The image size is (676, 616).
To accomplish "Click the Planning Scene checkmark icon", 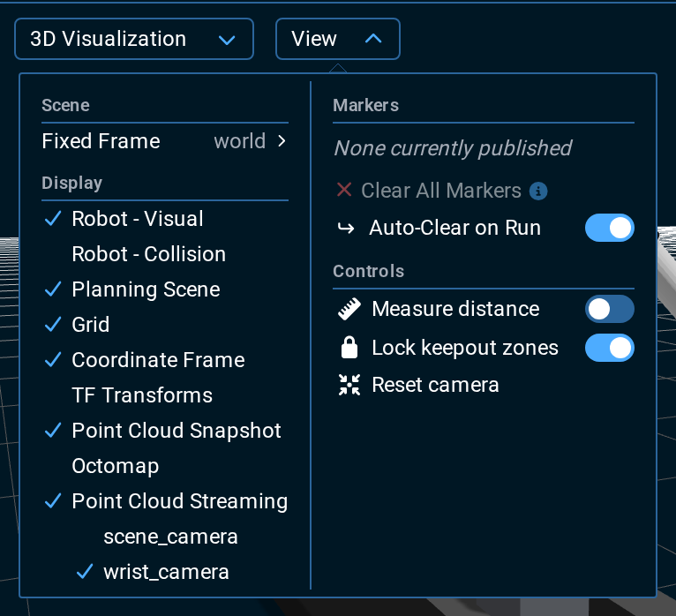I will point(53,289).
